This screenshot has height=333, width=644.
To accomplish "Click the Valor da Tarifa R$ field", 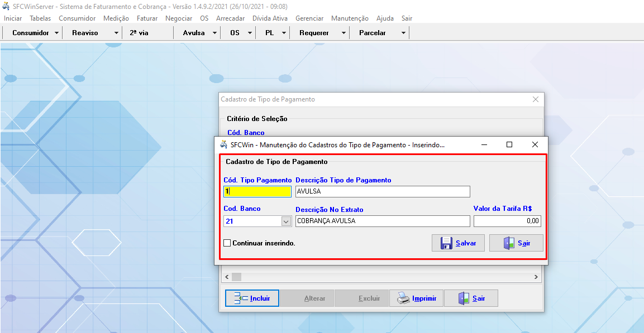I will click(x=507, y=221).
